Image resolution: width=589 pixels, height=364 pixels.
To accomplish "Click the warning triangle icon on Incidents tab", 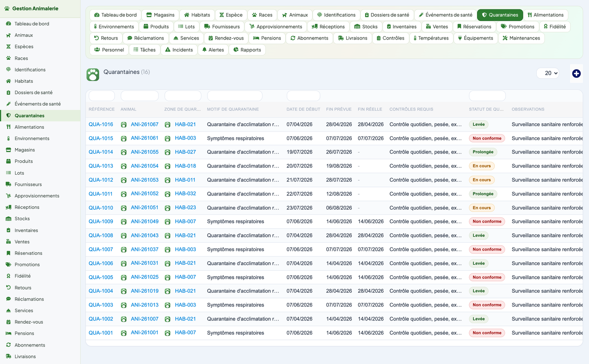I will click(x=168, y=50).
